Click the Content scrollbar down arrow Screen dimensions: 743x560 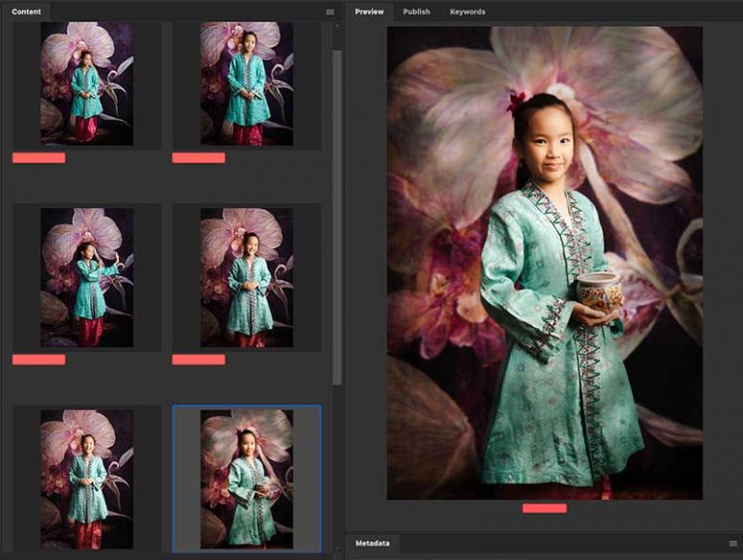click(337, 545)
